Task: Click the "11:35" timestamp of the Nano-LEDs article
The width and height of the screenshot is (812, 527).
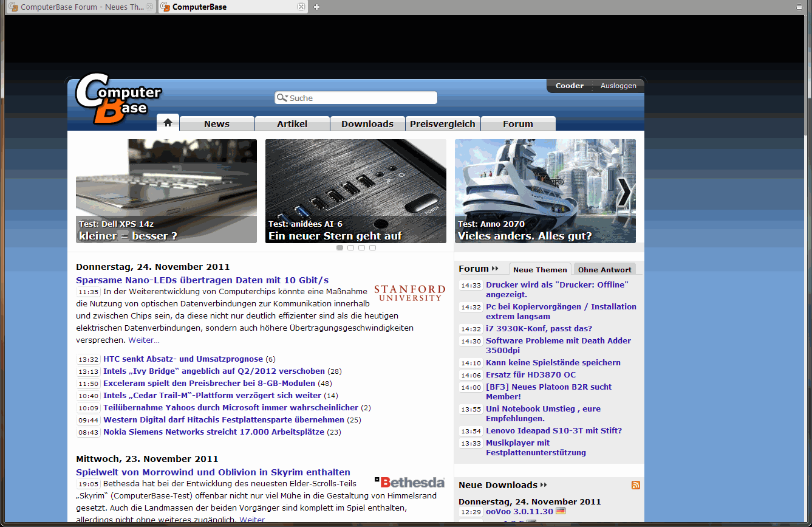Action: (x=89, y=292)
